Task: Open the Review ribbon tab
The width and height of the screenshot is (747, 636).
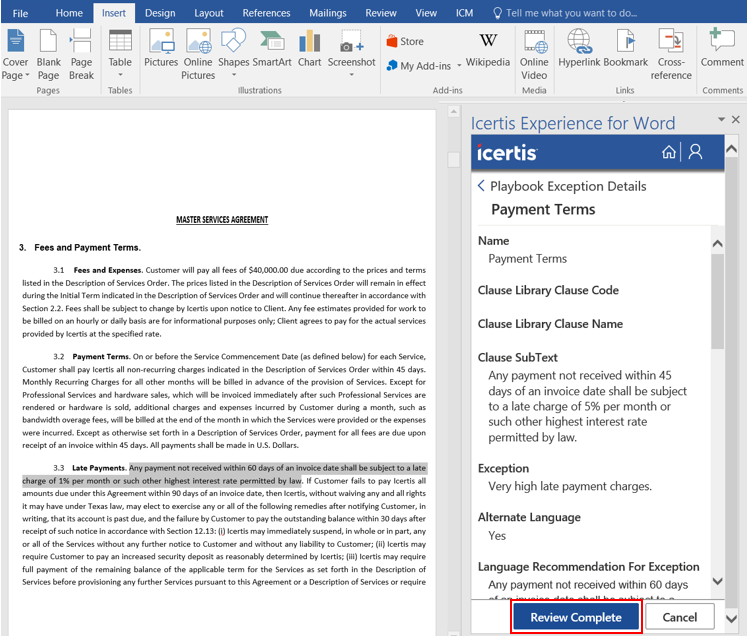Action: pyautogui.click(x=380, y=13)
